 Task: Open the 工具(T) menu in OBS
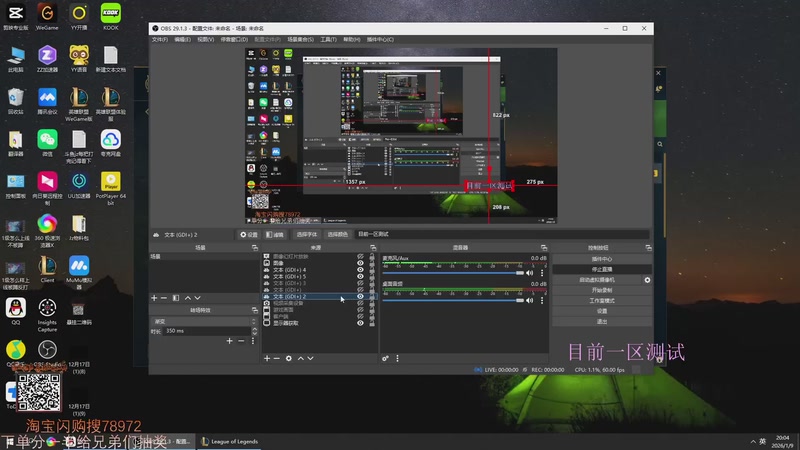tap(328, 39)
